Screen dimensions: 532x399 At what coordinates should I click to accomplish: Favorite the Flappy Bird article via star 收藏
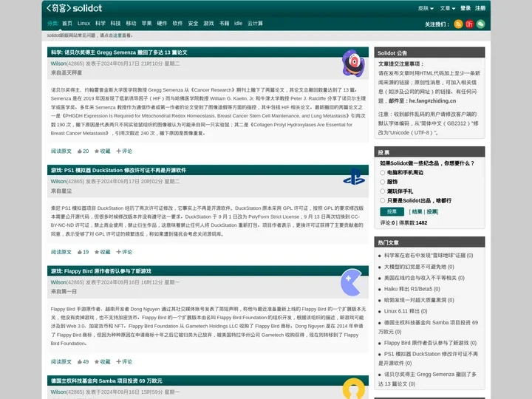point(103,361)
